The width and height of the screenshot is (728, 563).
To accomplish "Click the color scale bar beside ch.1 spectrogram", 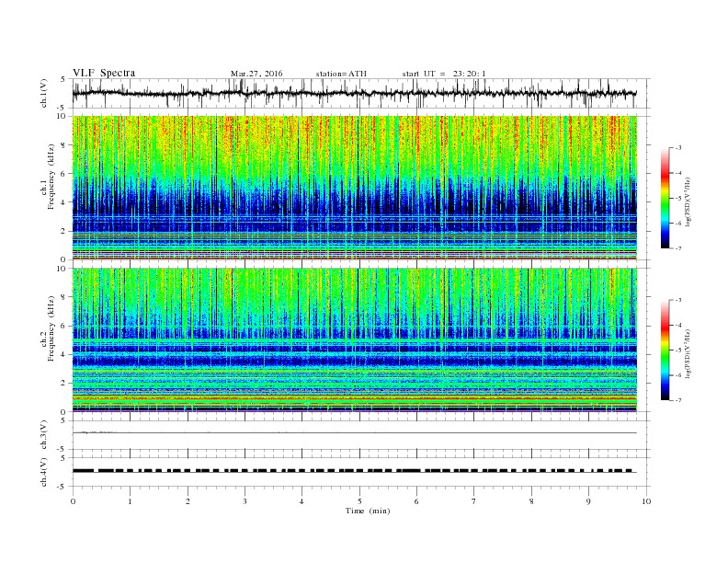I will point(665,198).
